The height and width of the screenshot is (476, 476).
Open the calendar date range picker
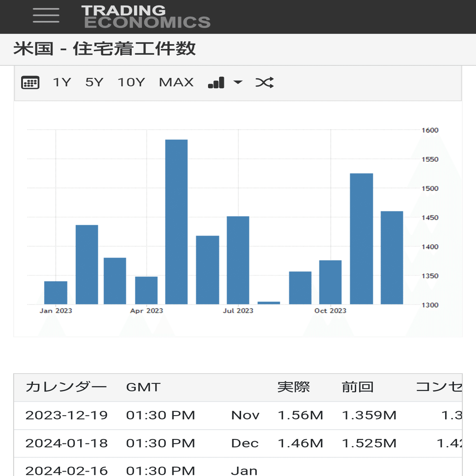point(30,82)
